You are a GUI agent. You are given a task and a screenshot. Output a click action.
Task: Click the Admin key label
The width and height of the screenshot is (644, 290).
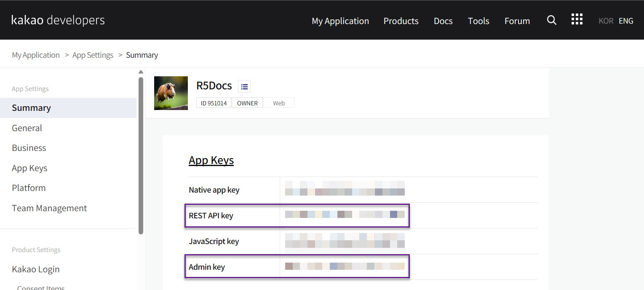[207, 267]
